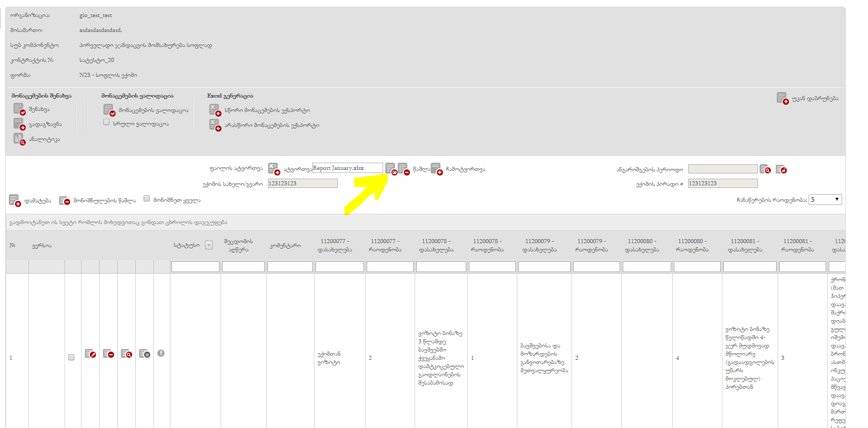Image resolution: width=868 pixels, height=428 pixels.
Task: Click the დამატება (Add) button
Action: 30,200
